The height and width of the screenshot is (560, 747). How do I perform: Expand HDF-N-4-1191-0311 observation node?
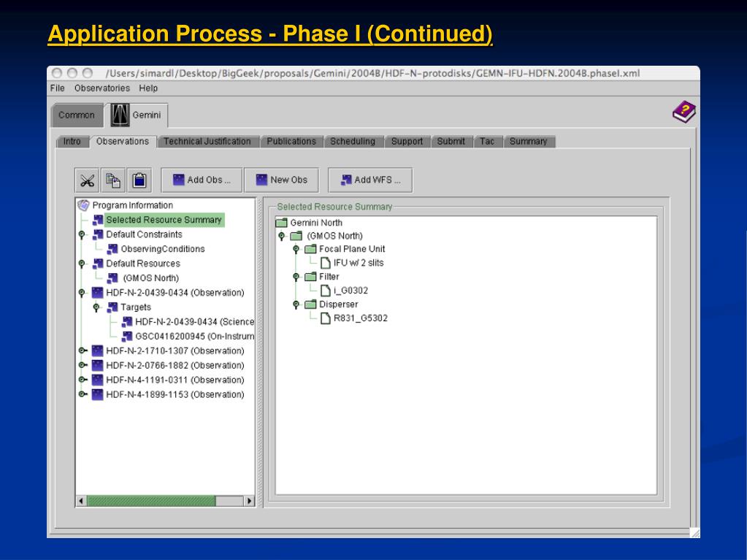(83, 380)
